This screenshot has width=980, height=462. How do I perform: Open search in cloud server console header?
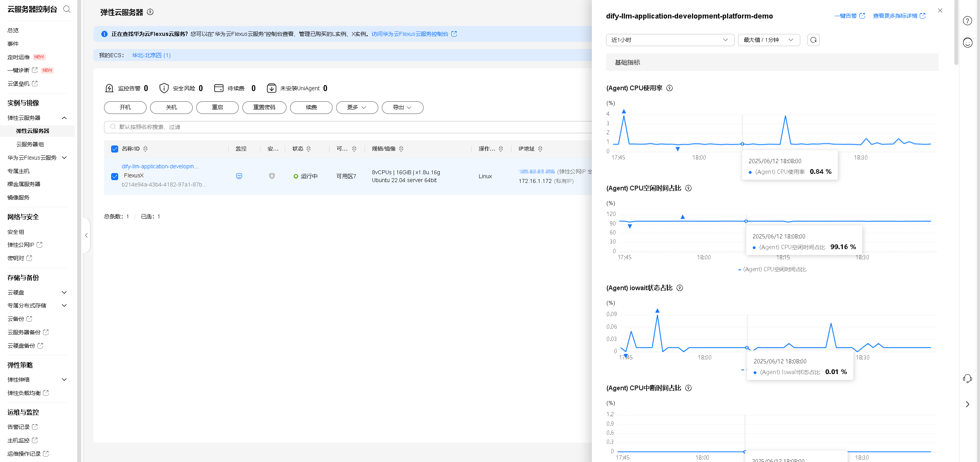[67, 9]
